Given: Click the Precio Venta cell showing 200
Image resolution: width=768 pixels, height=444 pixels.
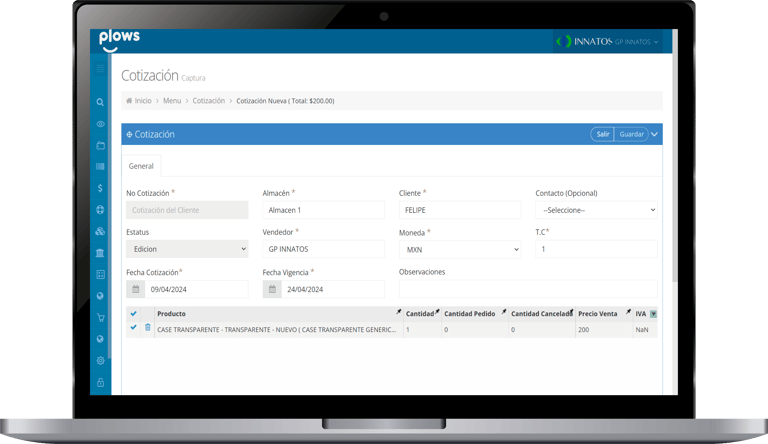Looking at the screenshot, I should pos(603,330).
